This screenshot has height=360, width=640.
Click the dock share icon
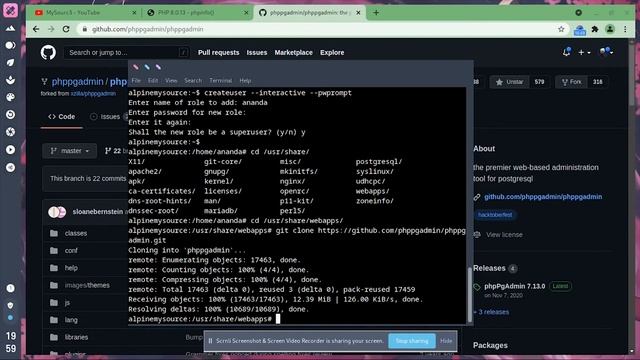[x=10, y=167]
